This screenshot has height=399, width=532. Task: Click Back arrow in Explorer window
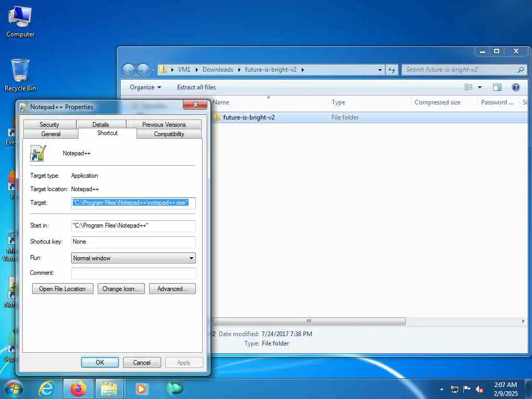pos(129,70)
